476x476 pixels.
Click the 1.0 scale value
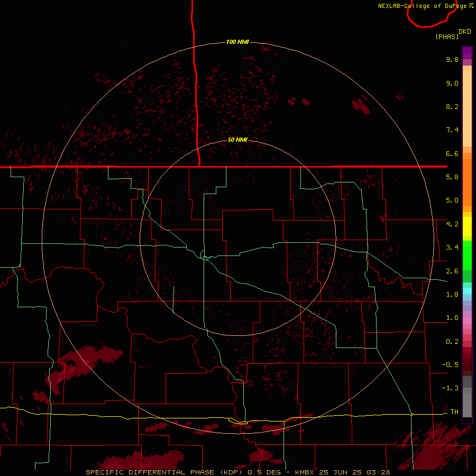click(452, 318)
